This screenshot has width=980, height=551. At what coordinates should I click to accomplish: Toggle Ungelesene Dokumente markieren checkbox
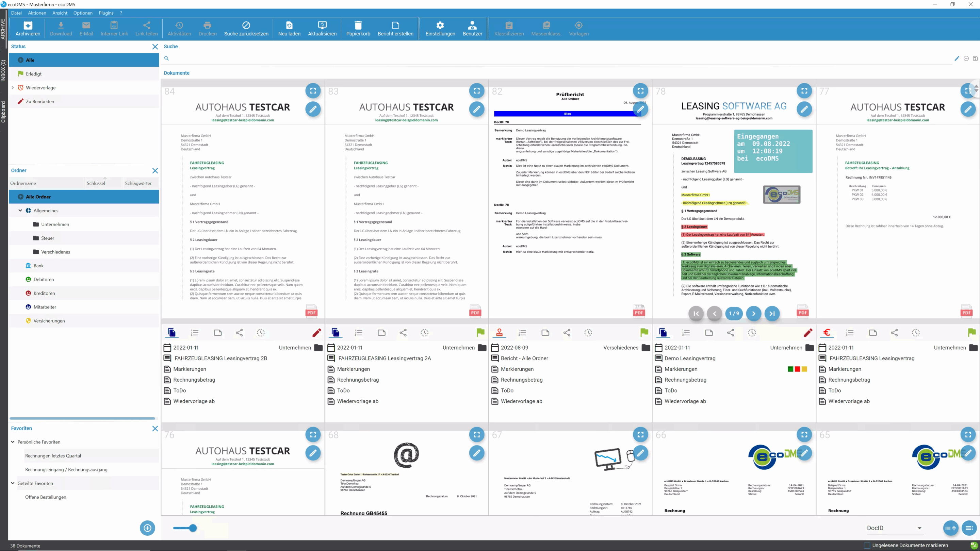tap(867, 545)
